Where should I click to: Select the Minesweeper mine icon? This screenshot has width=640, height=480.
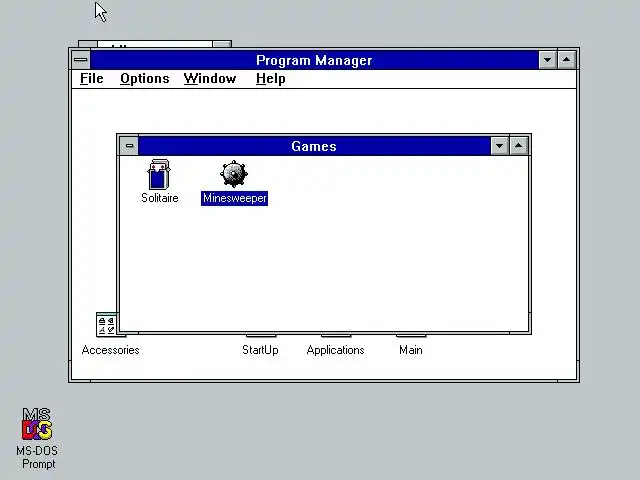[234, 174]
